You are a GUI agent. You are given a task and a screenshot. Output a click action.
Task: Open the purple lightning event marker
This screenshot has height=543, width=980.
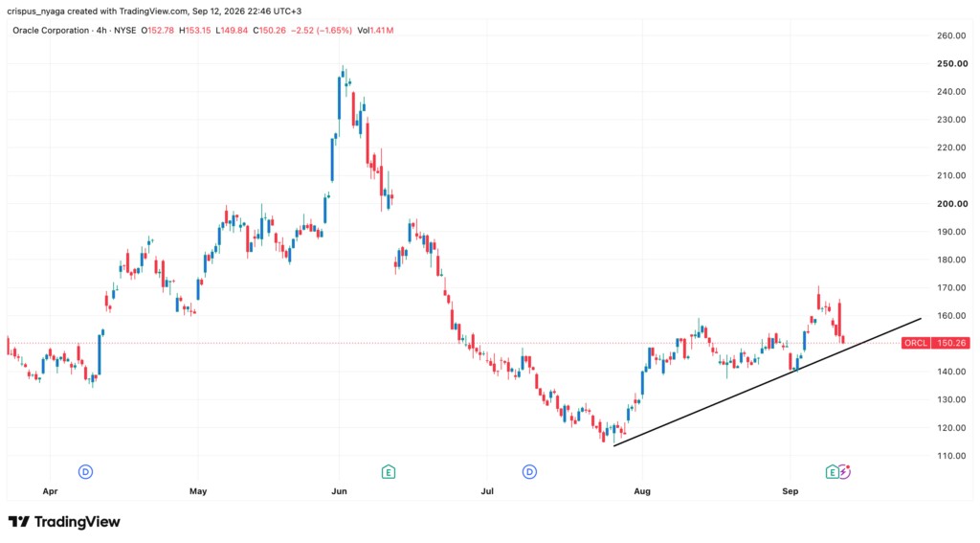(x=844, y=472)
